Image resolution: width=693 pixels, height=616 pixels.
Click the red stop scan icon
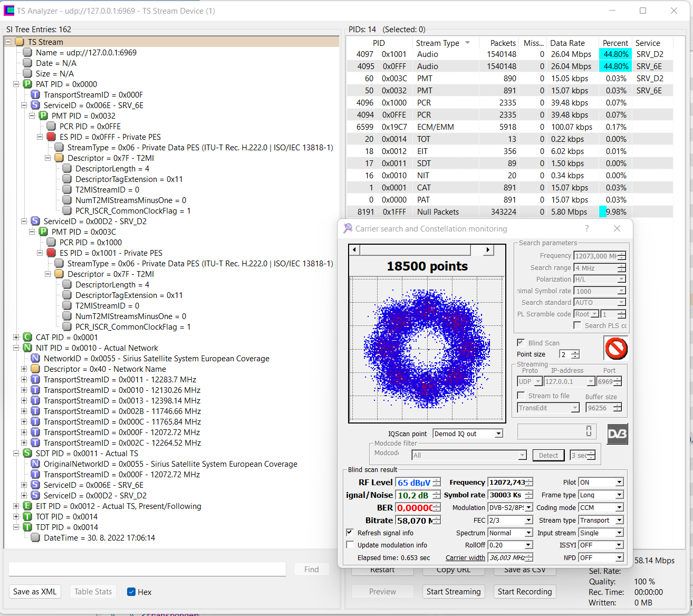tap(616, 348)
